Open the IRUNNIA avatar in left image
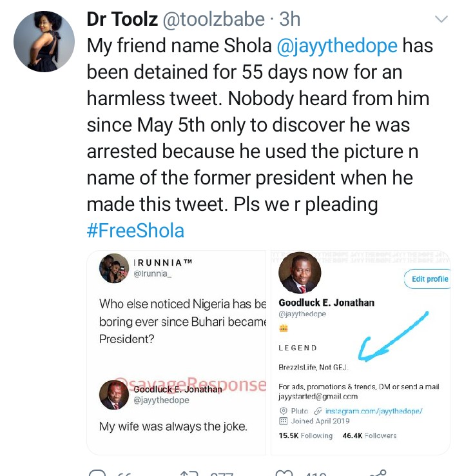Viewport: 464px width, 476px height. [114, 268]
